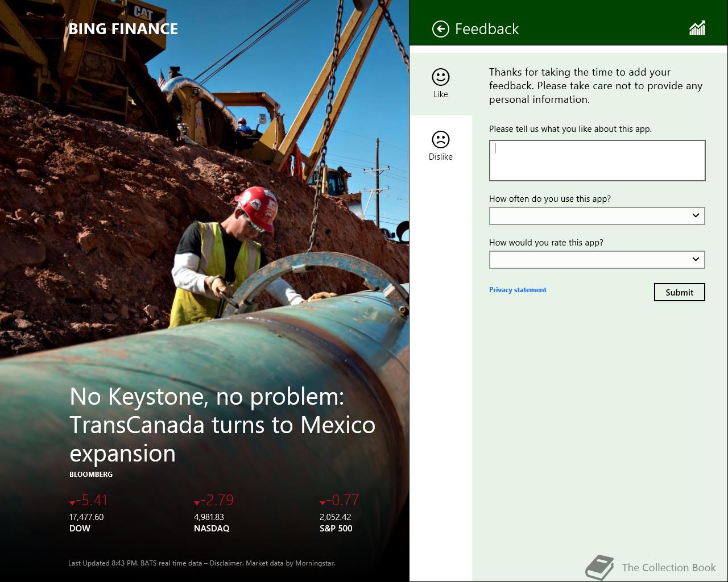728x582 pixels.
Task: Submit the feedback form
Action: click(x=680, y=292)
